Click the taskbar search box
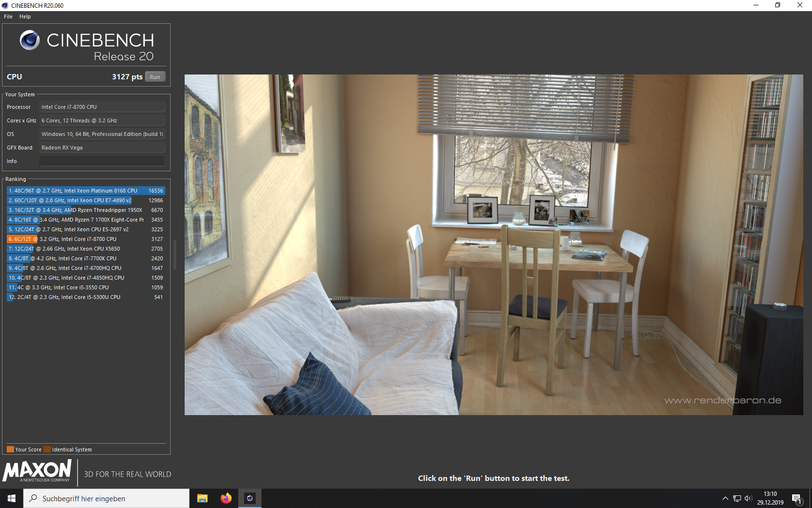 click(106, 498)
